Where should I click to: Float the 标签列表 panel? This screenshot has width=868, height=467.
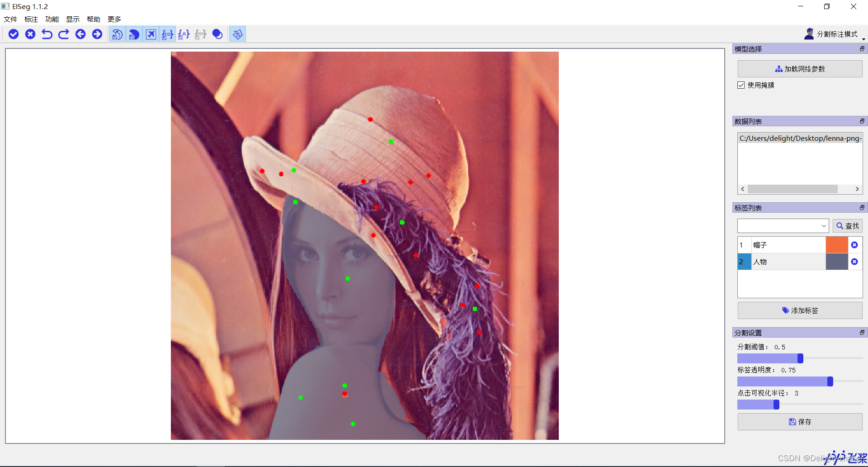coord(862,208)
